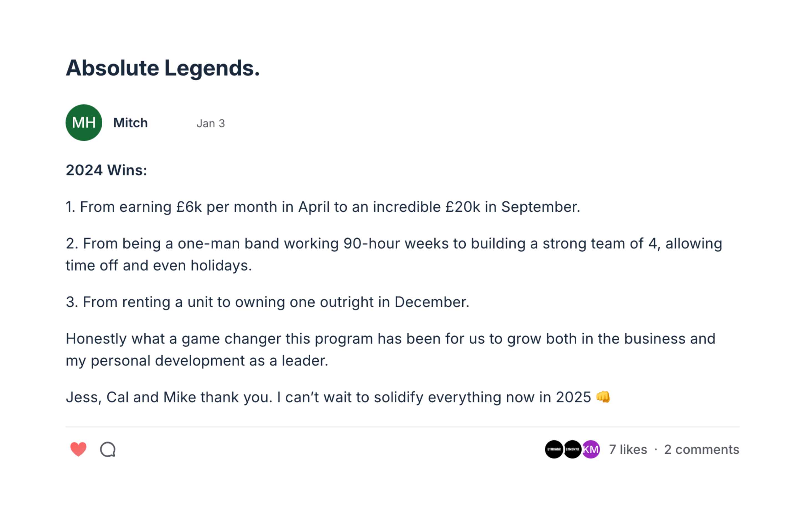Click the fist bump emoji
The height and width of the screenshot is (520, 812).
click(603, 397)
